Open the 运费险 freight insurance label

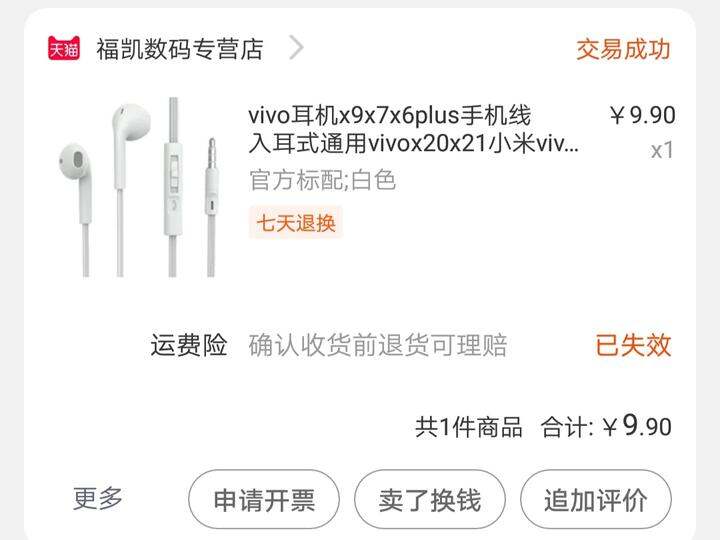189,345
